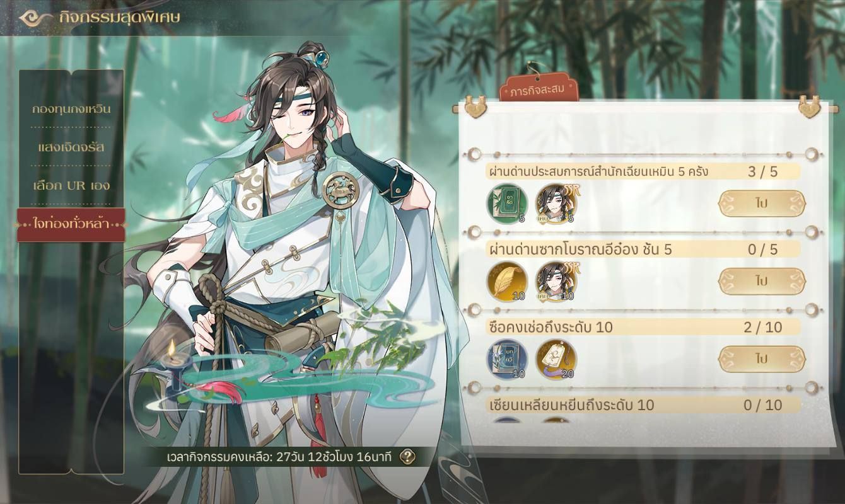Click the back emblem beside กิจกรรมสุดพิเศษ
This screenshot has height=504, width=845.
click(36, 17)
